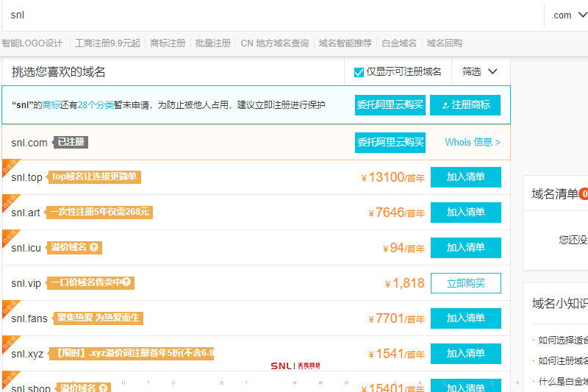Click the question icon on snl.vip tag

(126, 282)
